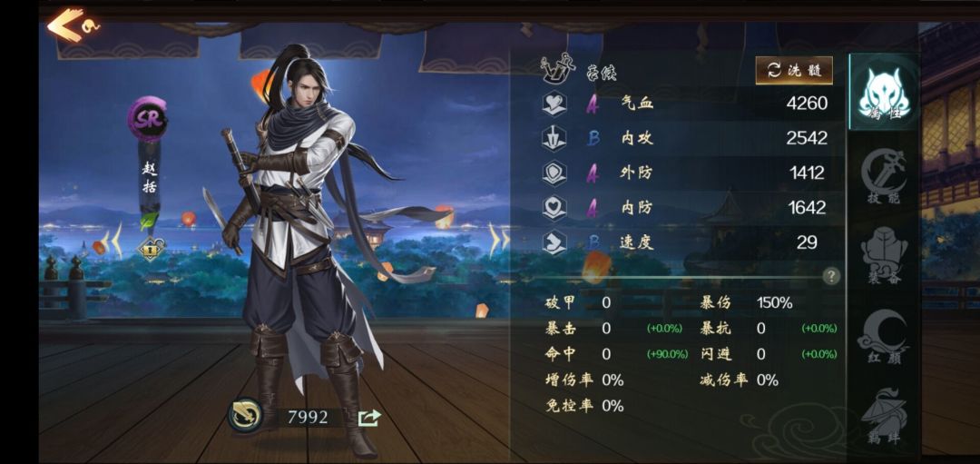The height and width of the screenshot is (464, 980).
Task: Switch to previous hero with left chevrons
Action: [x=112, y=240]
